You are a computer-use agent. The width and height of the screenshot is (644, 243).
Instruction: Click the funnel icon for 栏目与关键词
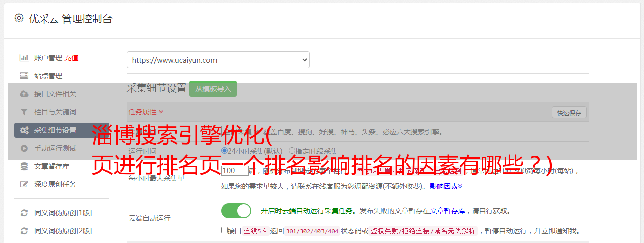(24, 112)
